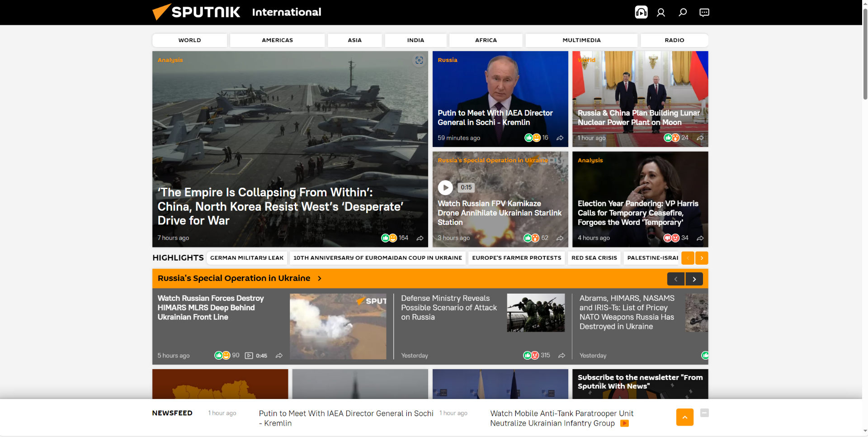868x437 pixels.
Task: Share the Empire Is Collapsing article
Action: tap(420, 238)
